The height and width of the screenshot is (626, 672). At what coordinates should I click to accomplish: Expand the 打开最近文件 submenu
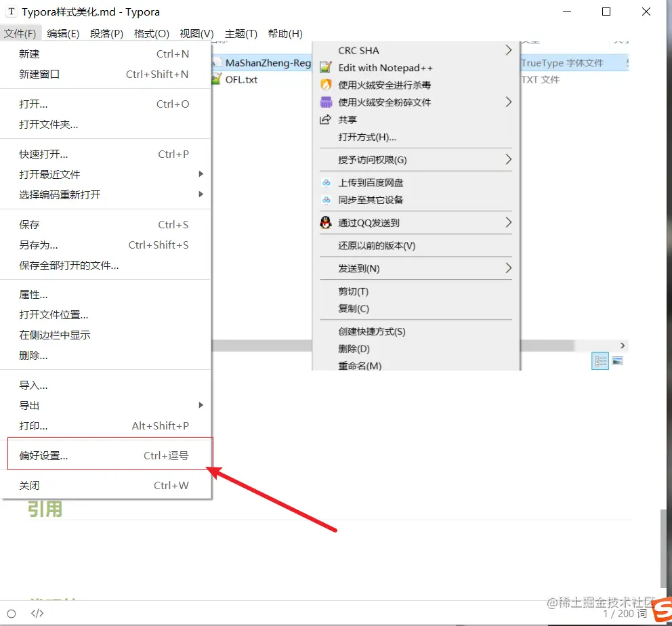(106, 174)
